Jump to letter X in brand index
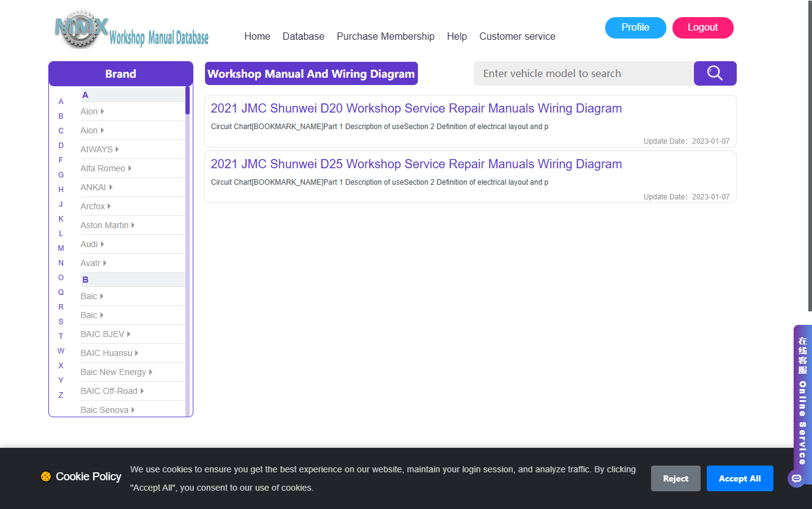 click(61, 366)
